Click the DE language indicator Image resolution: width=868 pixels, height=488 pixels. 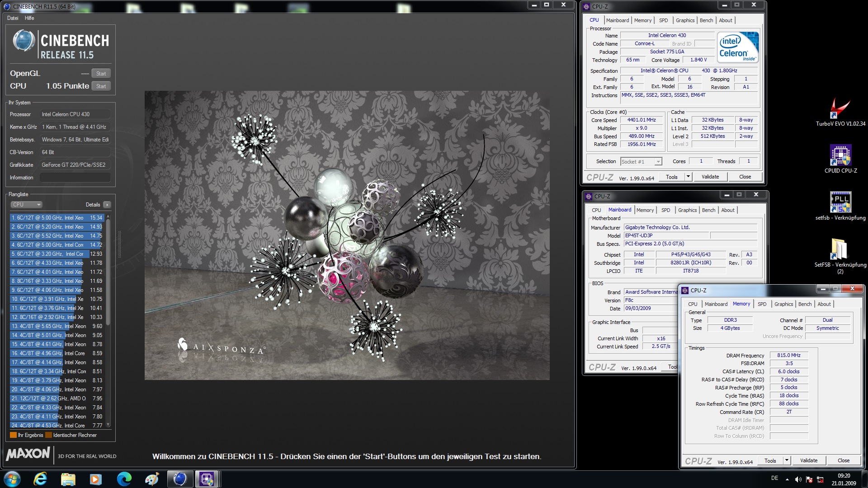[x=774, y=478]
